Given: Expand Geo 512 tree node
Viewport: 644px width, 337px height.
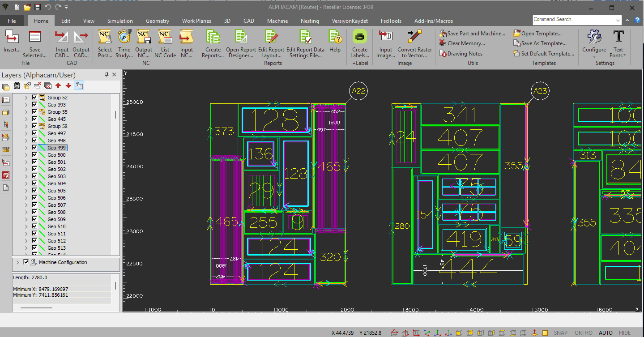Looking at the screenshot, I should coord(26,241).
